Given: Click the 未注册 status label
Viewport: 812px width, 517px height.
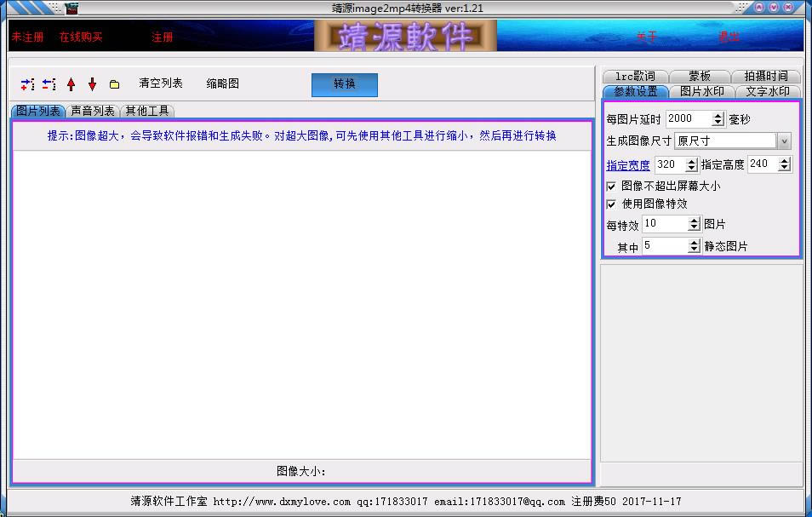Looking at the screenshot, I should click(27, 37).
